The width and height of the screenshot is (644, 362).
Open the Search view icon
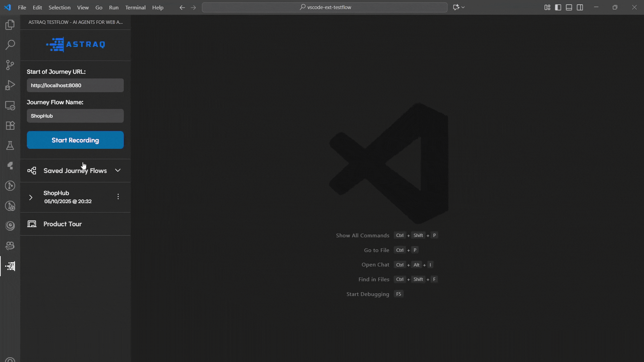pyautogui.click(x=10, y=45)
